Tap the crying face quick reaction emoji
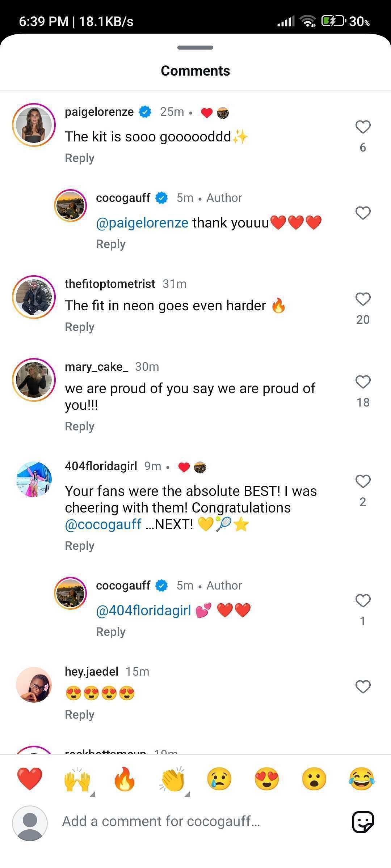Viewport: 391px width, 868px height. [219, 778]
